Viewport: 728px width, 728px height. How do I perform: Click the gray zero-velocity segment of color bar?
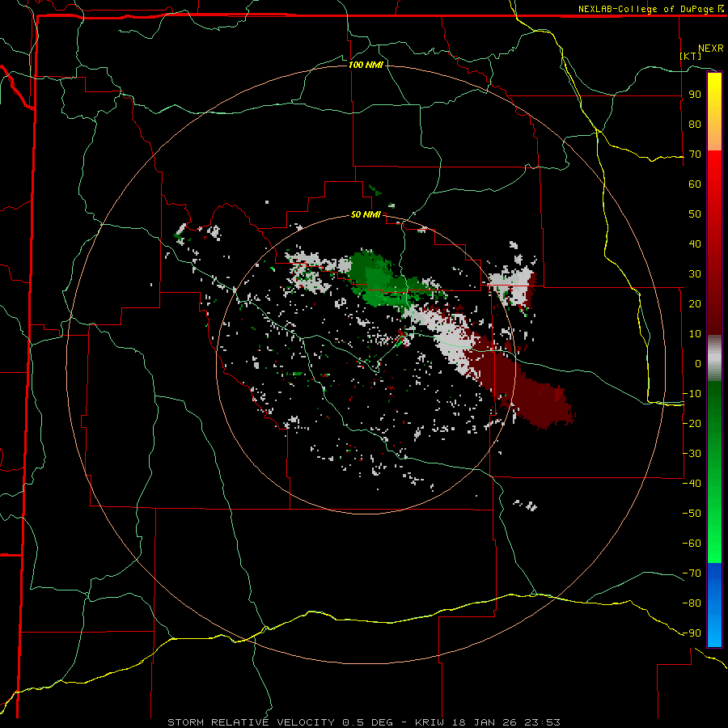tap(714, 358)
